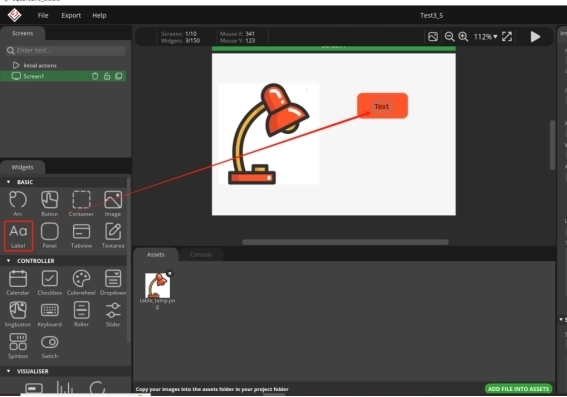The image size is (567, 397).
Task: Open the 112% zoom level dropdown
Action: [486, 37]
